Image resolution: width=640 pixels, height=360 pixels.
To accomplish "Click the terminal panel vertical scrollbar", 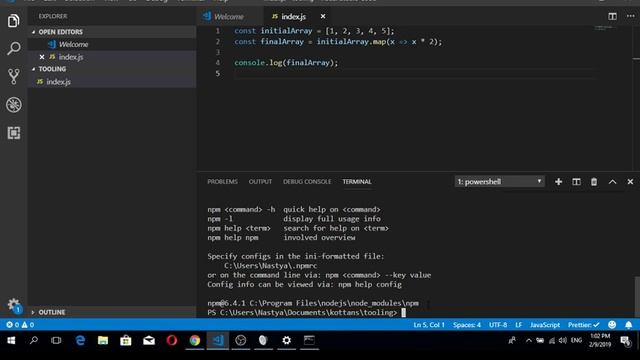I will click(637, 296).
